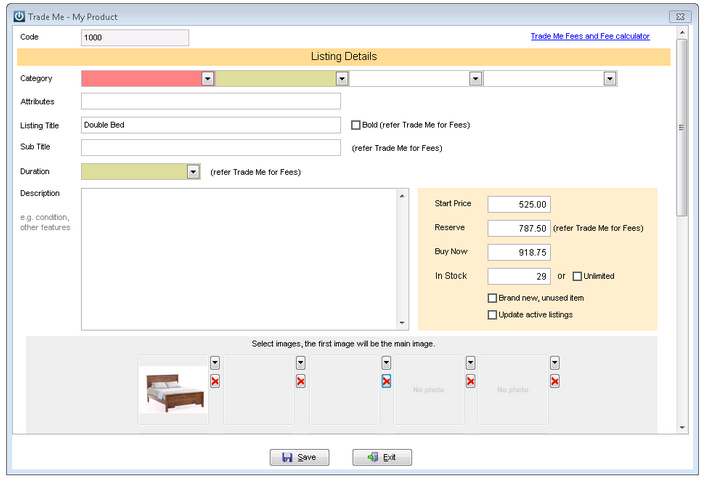Open third image slot dropdown arrow
702x478 pixels.
(386, 363)
